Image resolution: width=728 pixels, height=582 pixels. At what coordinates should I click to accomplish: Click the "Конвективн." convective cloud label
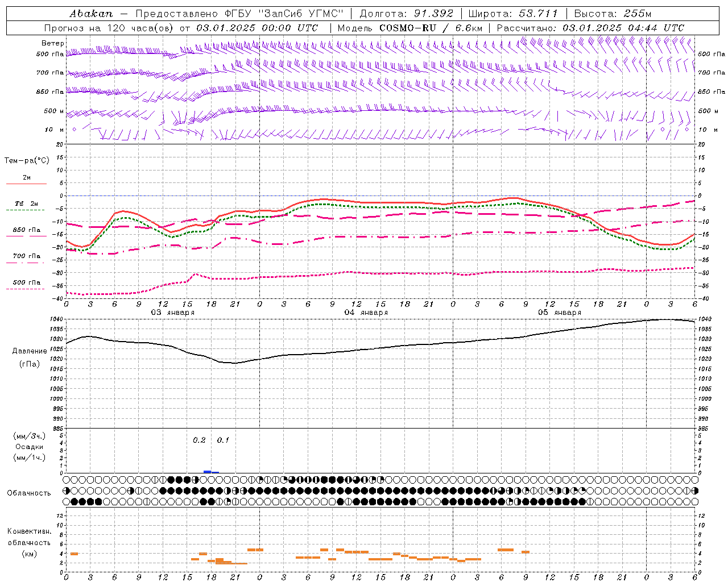pos(29,531)
